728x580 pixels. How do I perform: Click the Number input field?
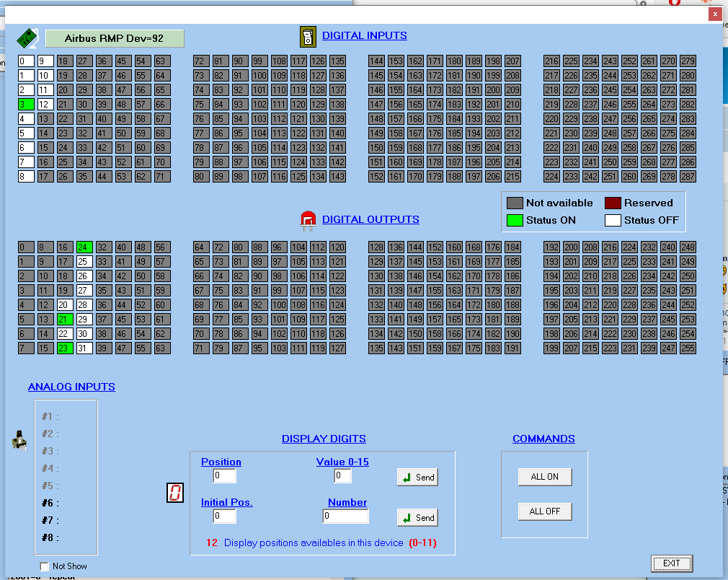coord(345,516)
